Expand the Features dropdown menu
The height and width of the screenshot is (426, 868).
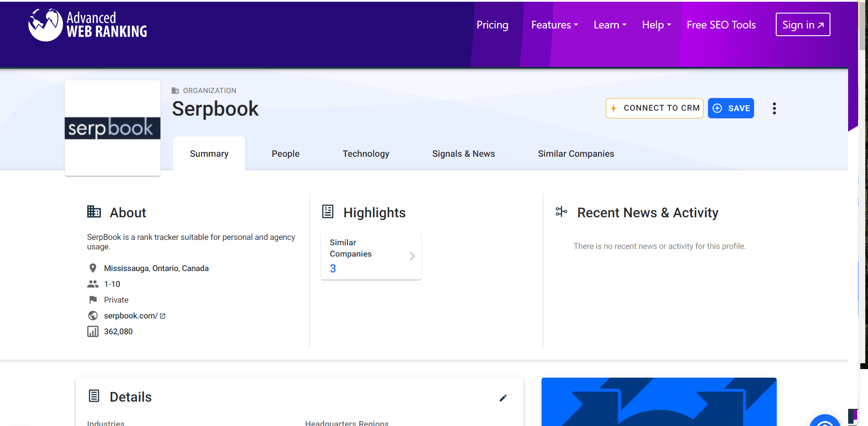(554, 25)
